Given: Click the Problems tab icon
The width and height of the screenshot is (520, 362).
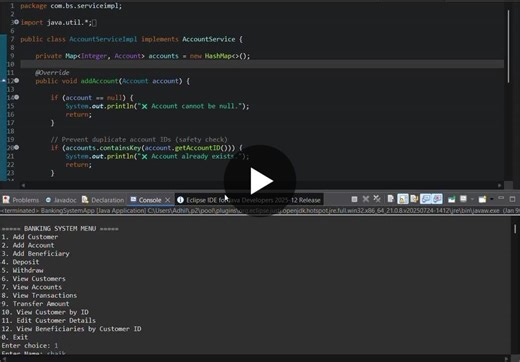Looking at the screenshot, I should pyautogui.click(x=6, y=200).
